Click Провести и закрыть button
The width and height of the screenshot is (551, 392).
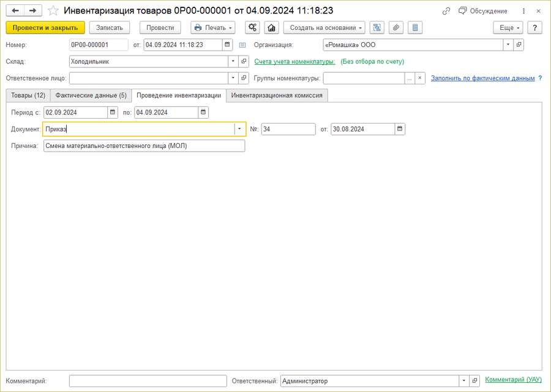pos(45,28)
